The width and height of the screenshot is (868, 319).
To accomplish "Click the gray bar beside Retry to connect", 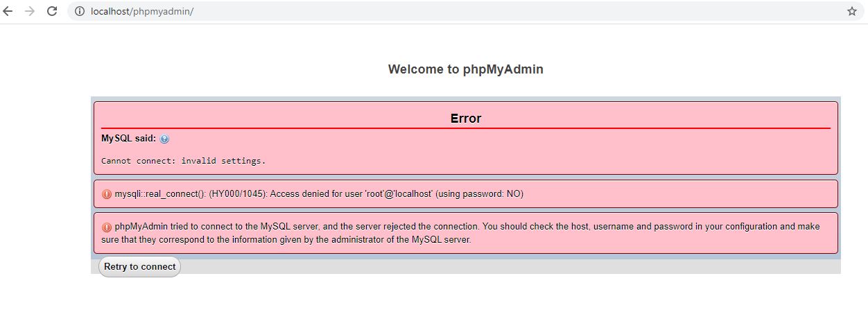I will [x=511, y=267].
